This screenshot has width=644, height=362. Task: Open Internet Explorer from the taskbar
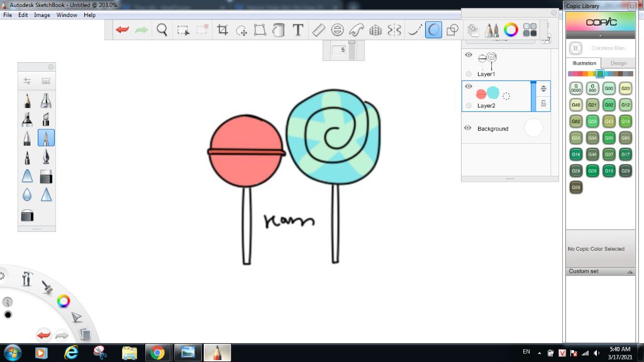point(71,353)
